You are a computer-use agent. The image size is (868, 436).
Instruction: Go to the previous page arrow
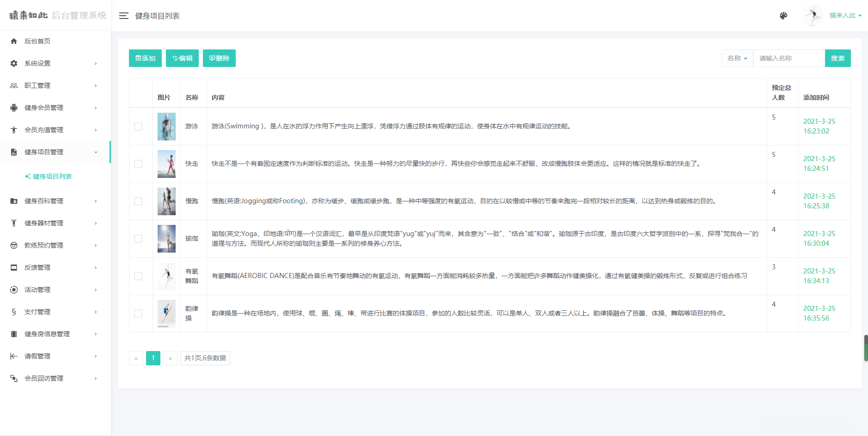pos(136,358)
